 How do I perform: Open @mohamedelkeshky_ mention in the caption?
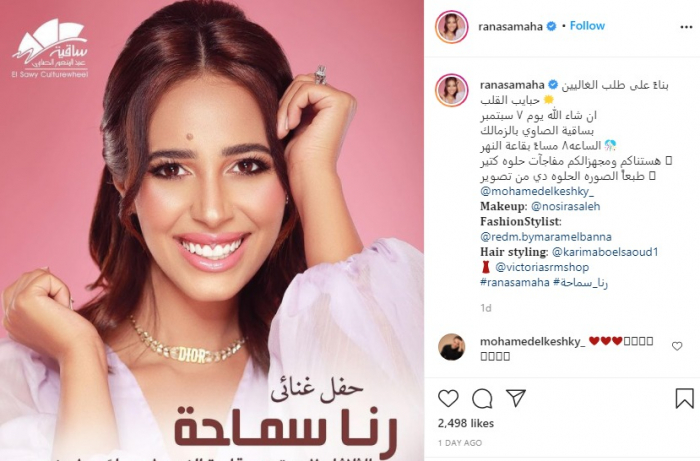537,191
